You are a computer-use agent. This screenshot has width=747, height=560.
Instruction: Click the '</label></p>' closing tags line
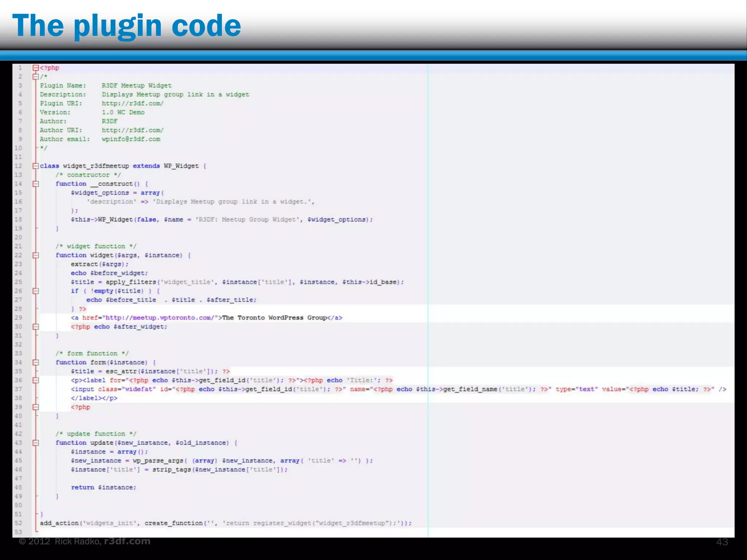94,398
